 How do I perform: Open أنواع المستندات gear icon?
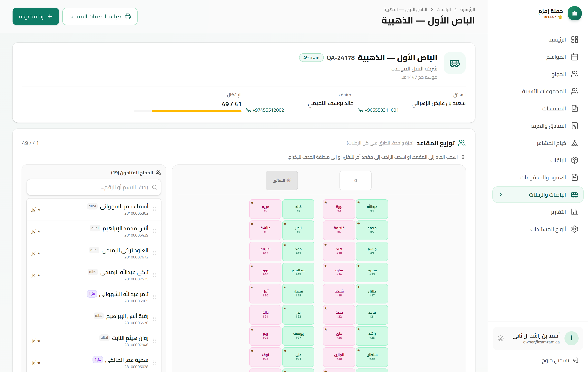574,229
